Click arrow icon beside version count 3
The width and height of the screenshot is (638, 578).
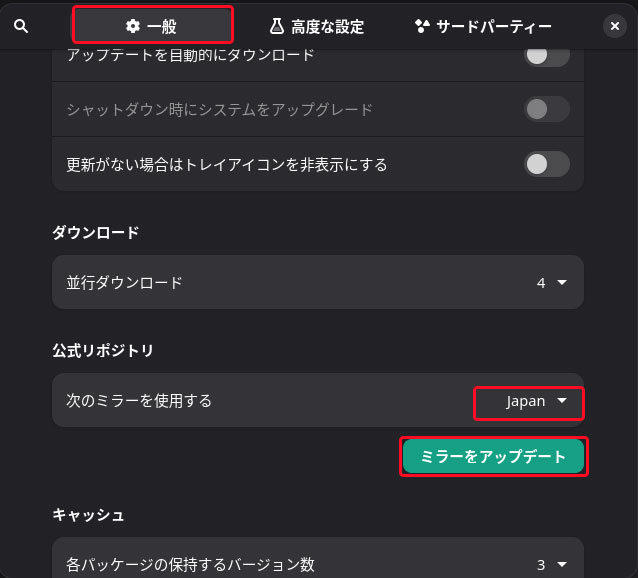[x=562, y=565]
